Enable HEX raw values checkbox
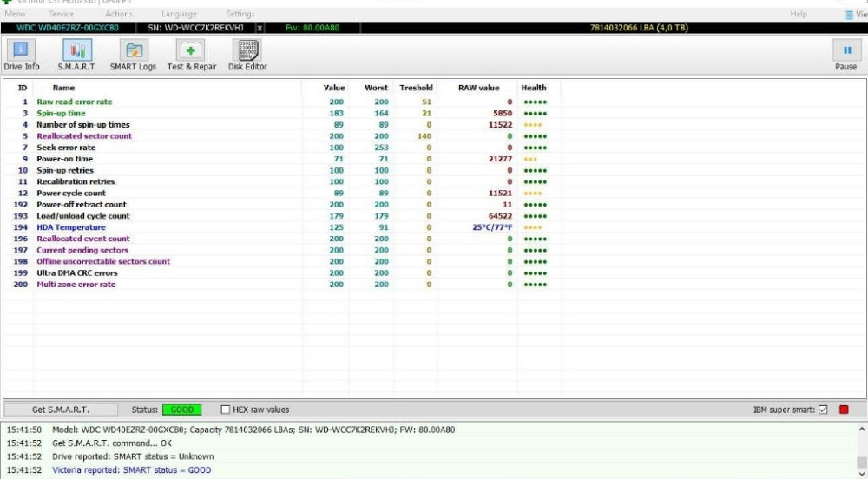 (226, 410)
